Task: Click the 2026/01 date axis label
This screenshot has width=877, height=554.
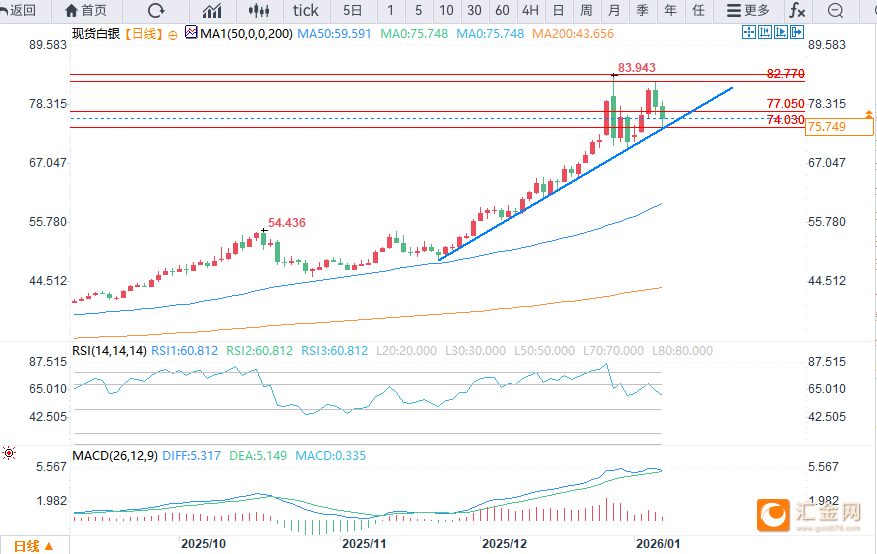Action: click(x=658, y=543)
